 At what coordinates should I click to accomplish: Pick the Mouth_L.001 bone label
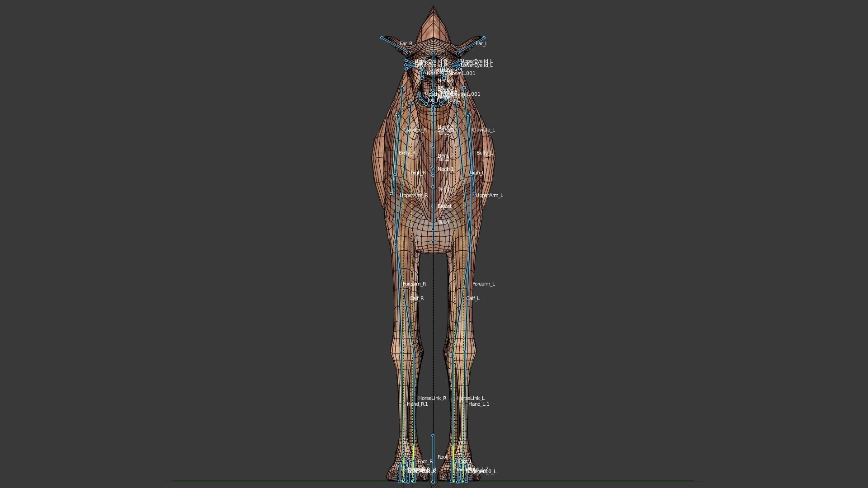[466, 94]
